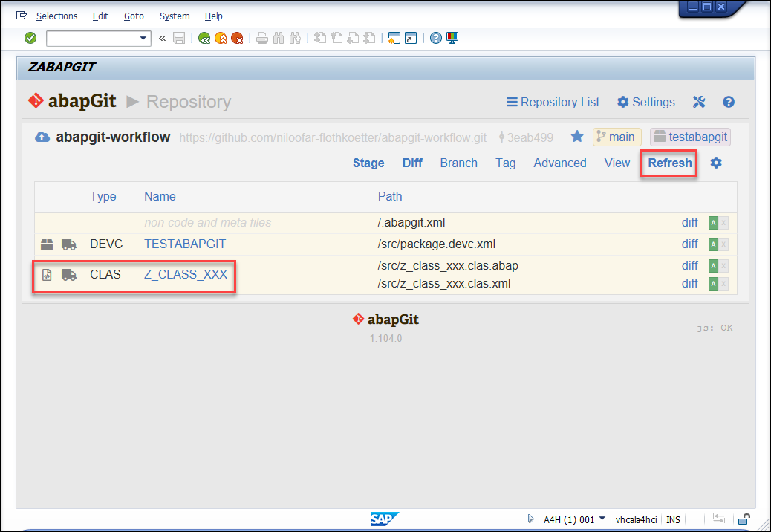Image resolution: width=771 pixels, height=532 pixels.
Task: Click the Find Next binoculars icon
Action: 295,38
